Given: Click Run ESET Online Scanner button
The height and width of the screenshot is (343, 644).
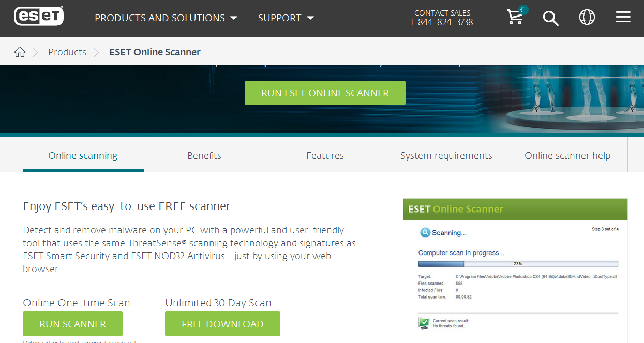Looking at the screenshot, I should [x=325, y=93].
